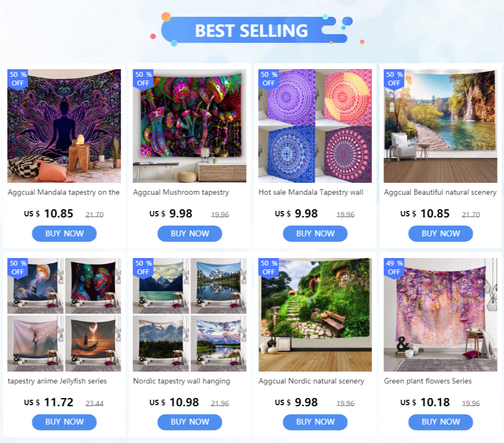Click the 'Green plant flowers Series' title
Screen dimensions: 504x443
(428, 381)
